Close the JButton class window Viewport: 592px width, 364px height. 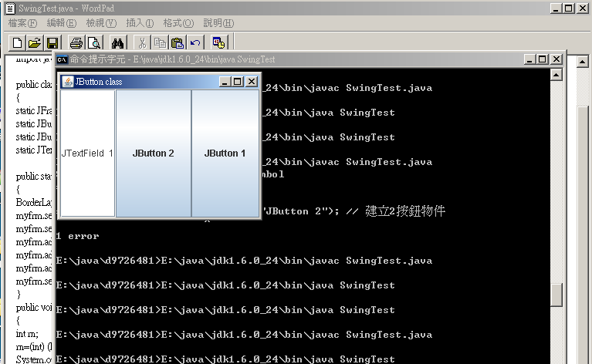[252, 82]
